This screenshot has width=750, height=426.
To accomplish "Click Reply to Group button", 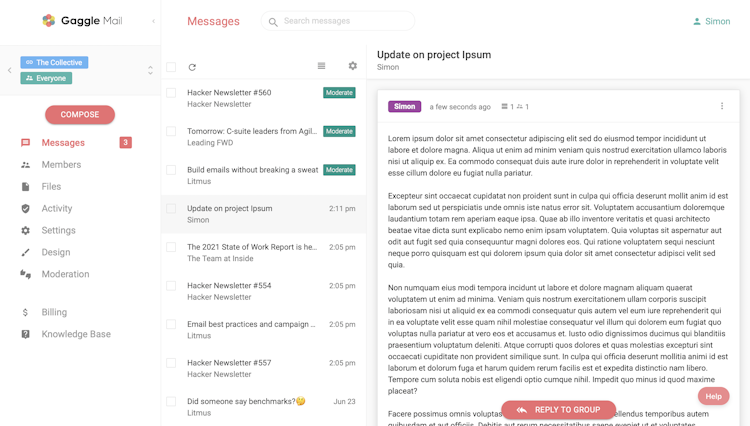I will pyautogui.click(x=558, y=410).
